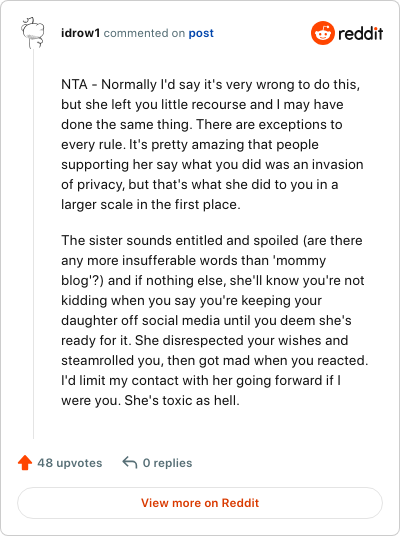Click the orange Reddit Snoo logo
Screen dimensions: 400x536
click(322, 33)
